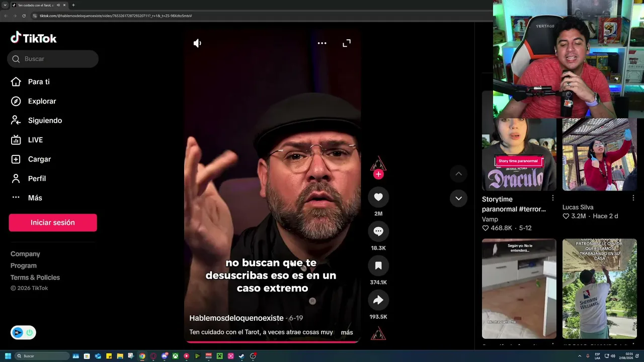Reload the TikTok page

pyautogui.click(x=24, y=16)
